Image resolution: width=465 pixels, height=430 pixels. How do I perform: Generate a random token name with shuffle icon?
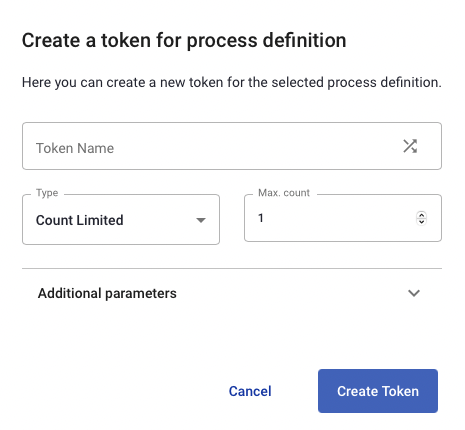(x=410, y=146)
